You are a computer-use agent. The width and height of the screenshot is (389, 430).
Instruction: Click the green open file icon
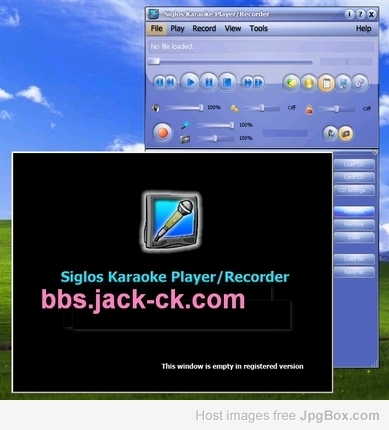click(292, 83)
